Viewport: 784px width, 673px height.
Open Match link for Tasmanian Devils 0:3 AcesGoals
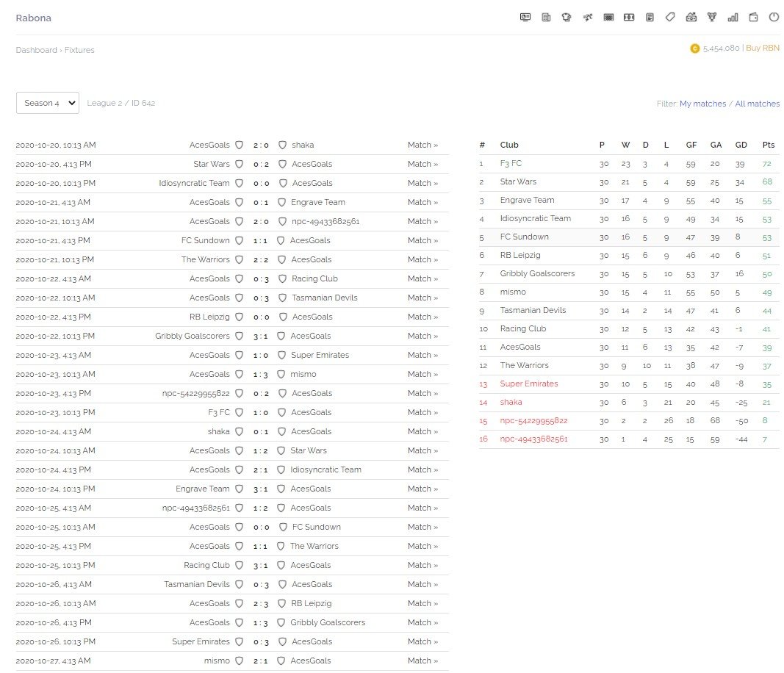(422, 585)
